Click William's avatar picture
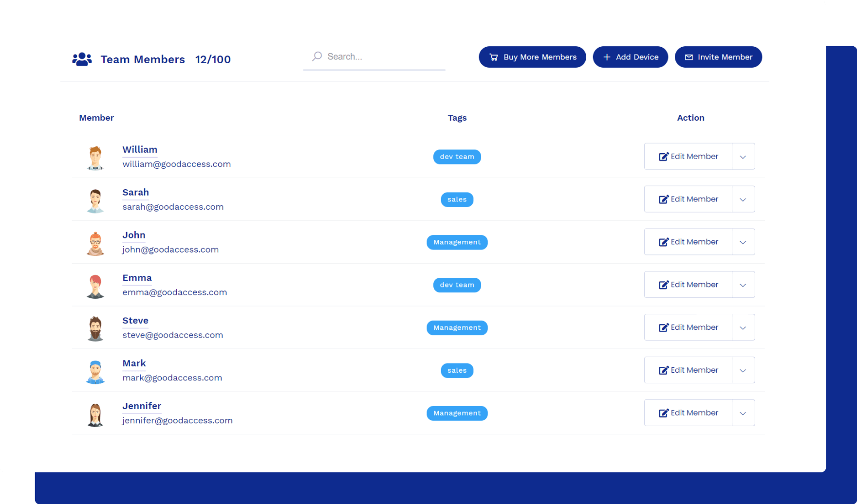Screen dimensions: 857x504 click(x=95, y=158)
